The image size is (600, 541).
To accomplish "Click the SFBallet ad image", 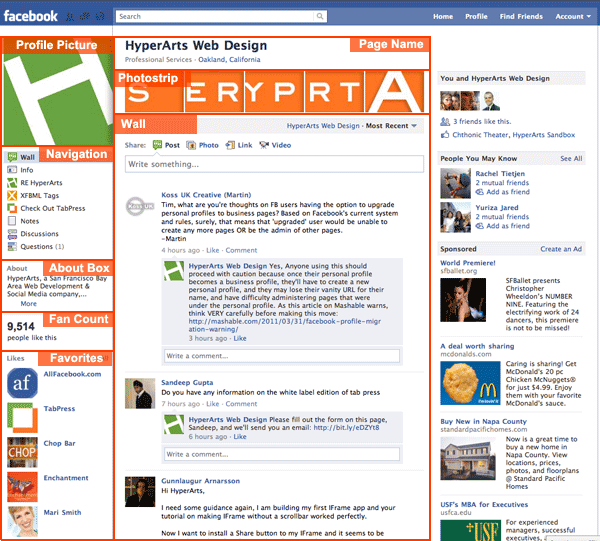I will 463,300.
